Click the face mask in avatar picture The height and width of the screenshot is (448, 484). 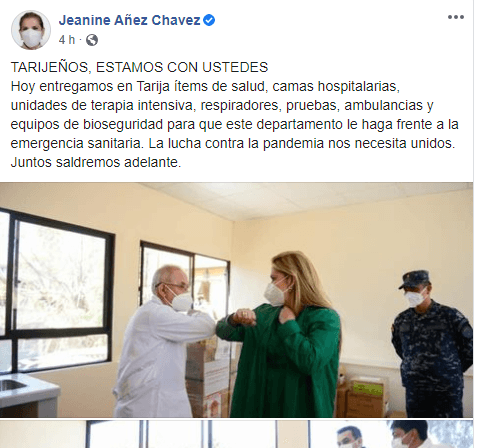(31, 37)
